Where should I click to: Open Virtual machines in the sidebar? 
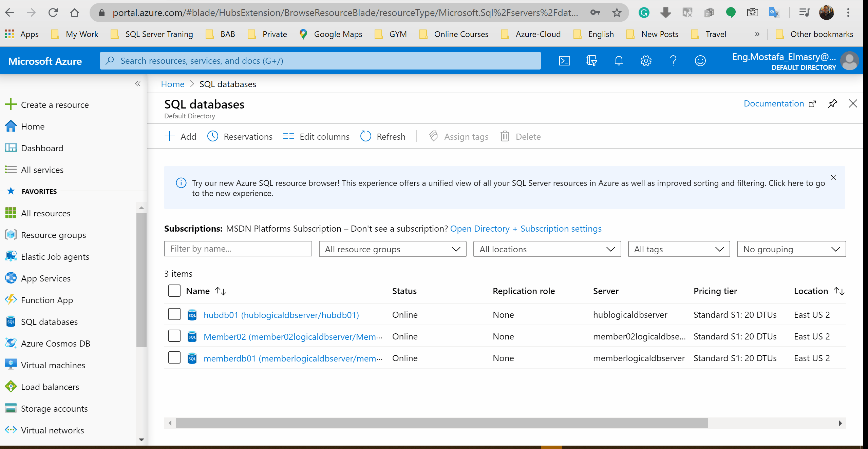(x=53, y=365)
